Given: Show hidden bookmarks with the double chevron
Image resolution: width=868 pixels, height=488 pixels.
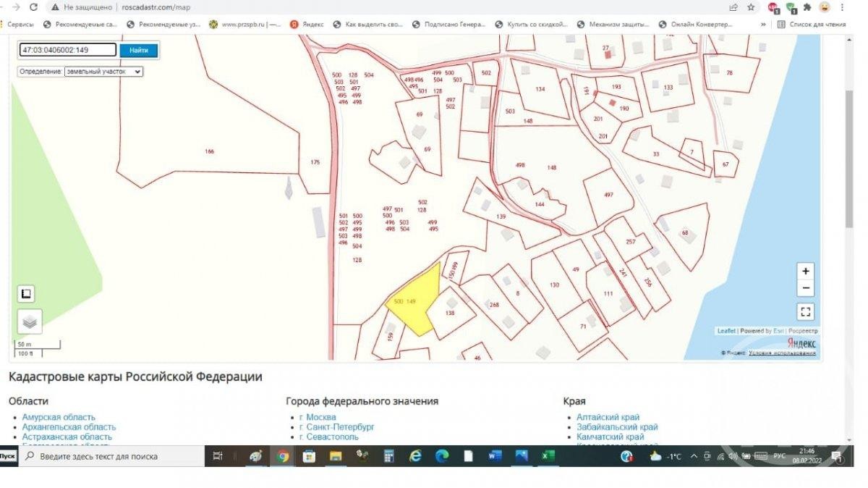Looking at the screenshot, I should click(x=763, y=24).
